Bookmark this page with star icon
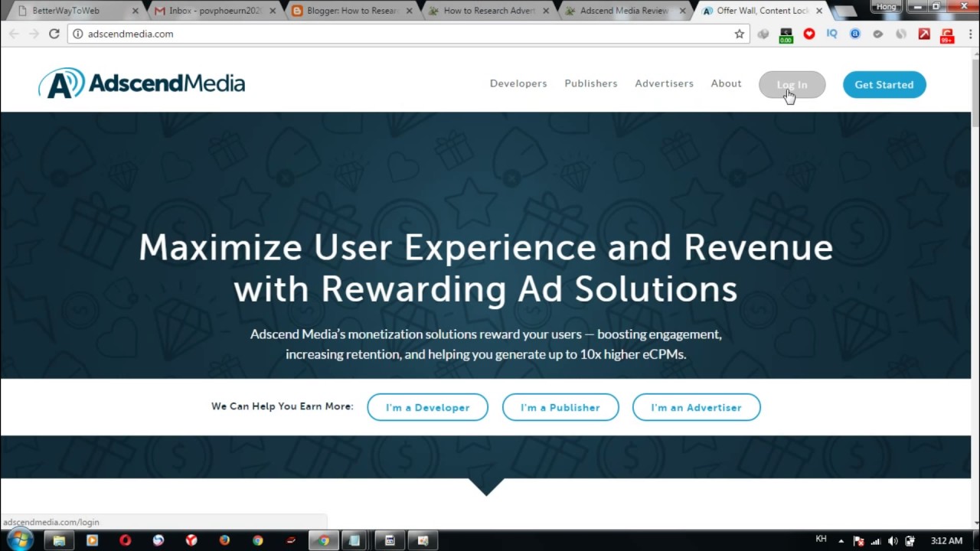Viewport: 980px width, 551px height. [x=739, y=34]
